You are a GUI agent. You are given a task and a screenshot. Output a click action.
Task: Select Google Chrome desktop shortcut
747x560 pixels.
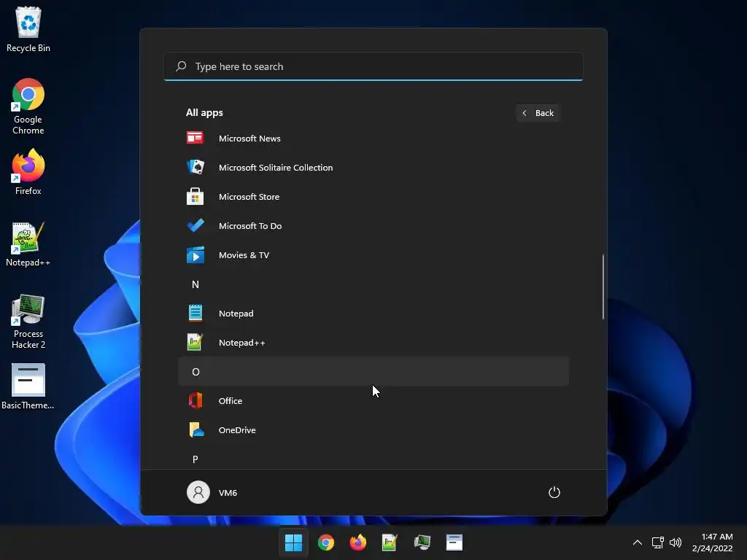28,106
